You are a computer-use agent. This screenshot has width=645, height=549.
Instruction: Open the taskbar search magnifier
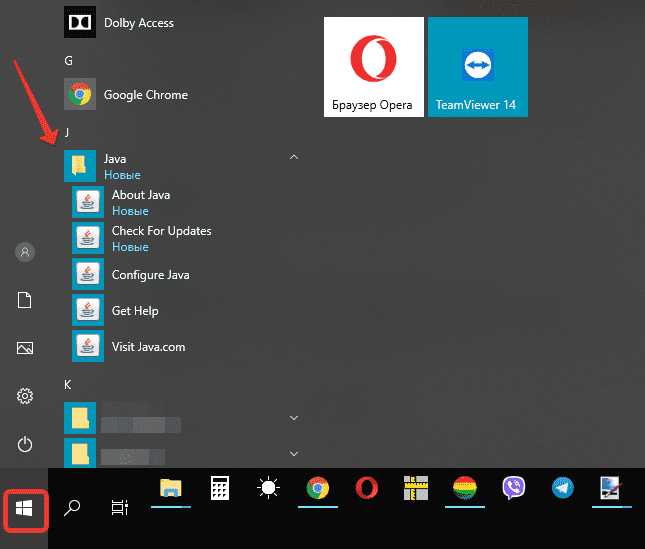[72, 509]
